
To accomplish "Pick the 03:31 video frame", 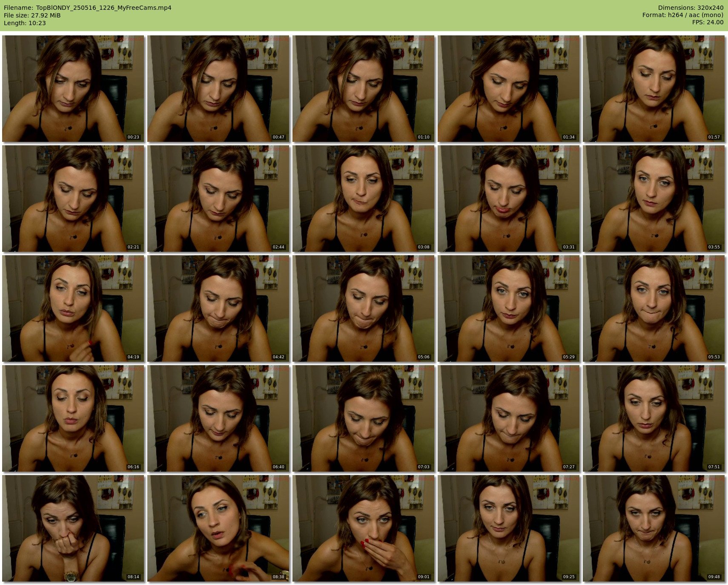I will tap(509, 199).
